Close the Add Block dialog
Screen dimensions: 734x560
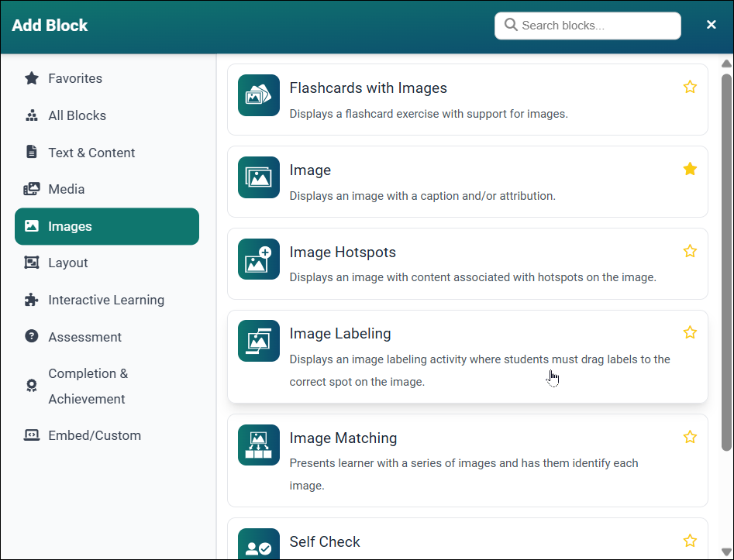(711, 24)
